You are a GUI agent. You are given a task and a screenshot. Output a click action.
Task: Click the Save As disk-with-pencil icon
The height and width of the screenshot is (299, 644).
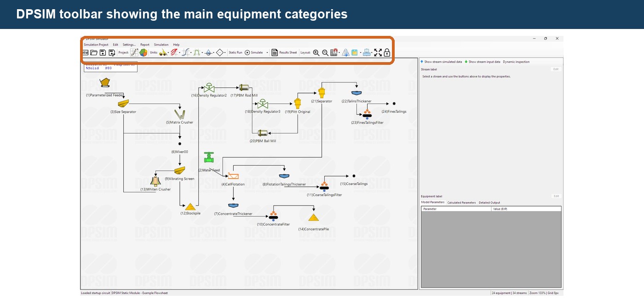point(112,52)
